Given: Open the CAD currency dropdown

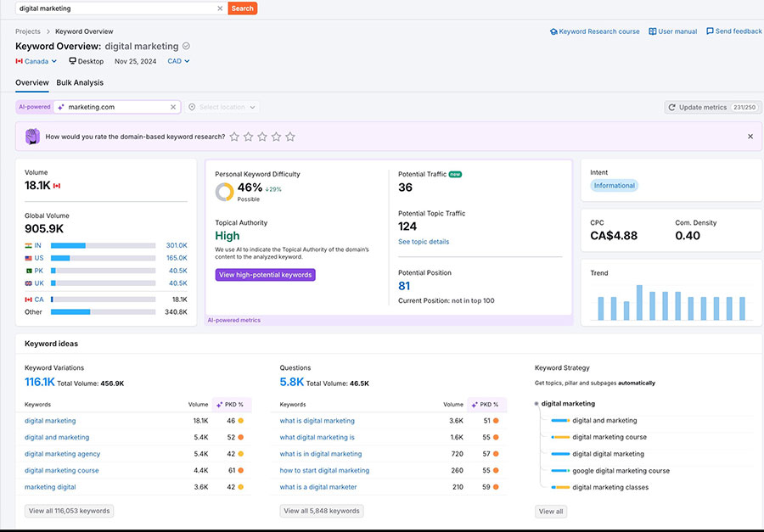Looking at the screenshot, I should click(178, 61).
